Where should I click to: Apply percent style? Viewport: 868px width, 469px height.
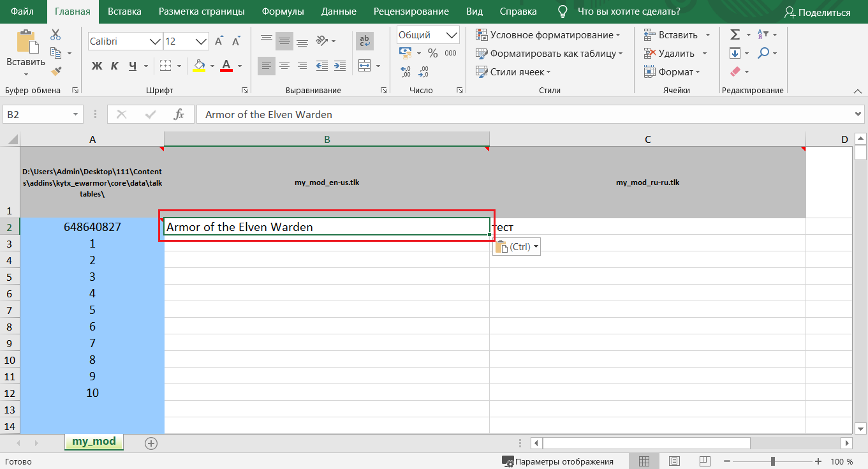(432, 53)
